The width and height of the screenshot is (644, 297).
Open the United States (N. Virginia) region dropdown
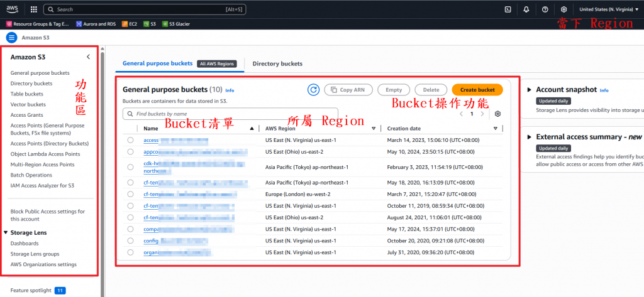(x=609, y=9)
